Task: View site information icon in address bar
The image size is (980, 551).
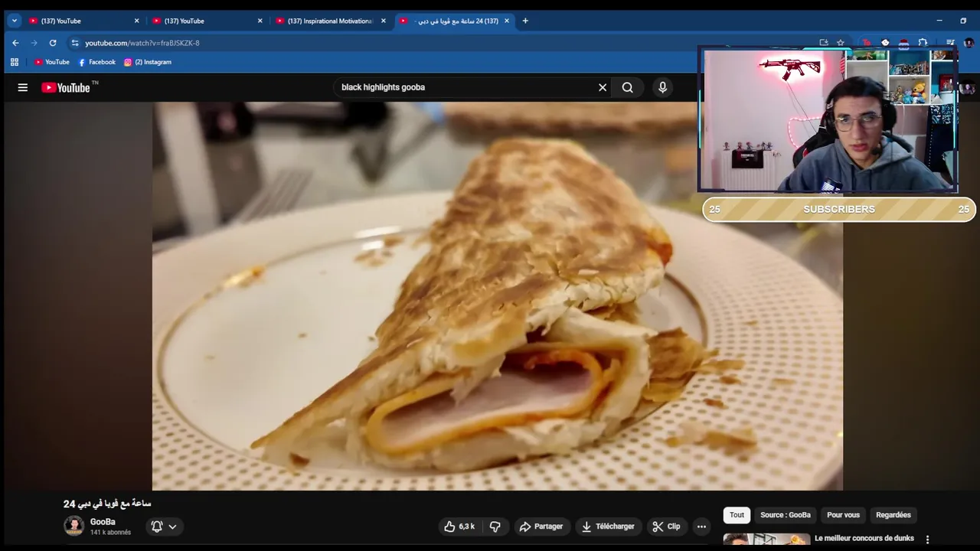Action: (x=74, y=43)
